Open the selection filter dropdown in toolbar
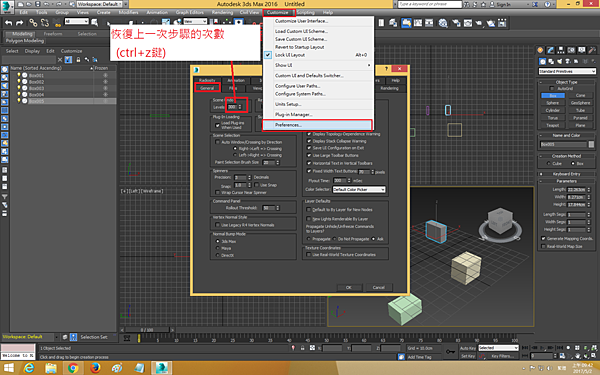The image size is (600, 375). coord(77,22)
